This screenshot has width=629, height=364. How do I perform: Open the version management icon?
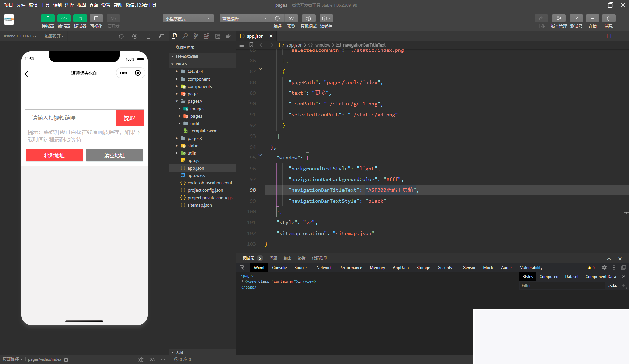[559, 18]
